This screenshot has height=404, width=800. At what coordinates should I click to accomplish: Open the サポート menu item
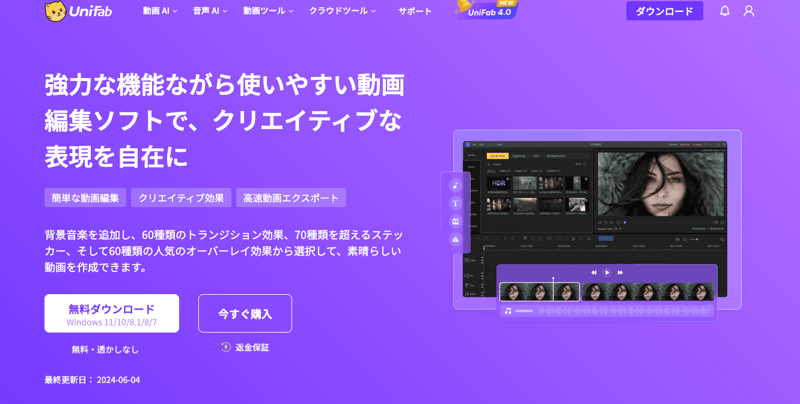(415, 11)
